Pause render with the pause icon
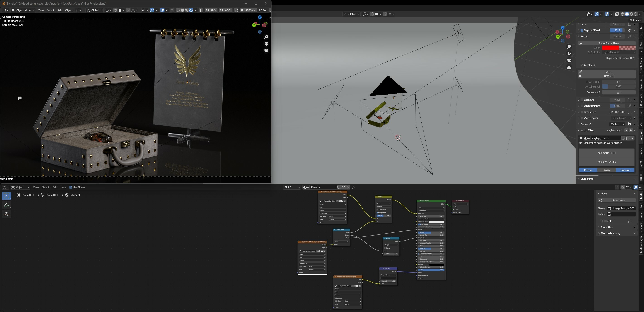The width and height of the screenshot is (644, 312). click(x=201, y=10)
